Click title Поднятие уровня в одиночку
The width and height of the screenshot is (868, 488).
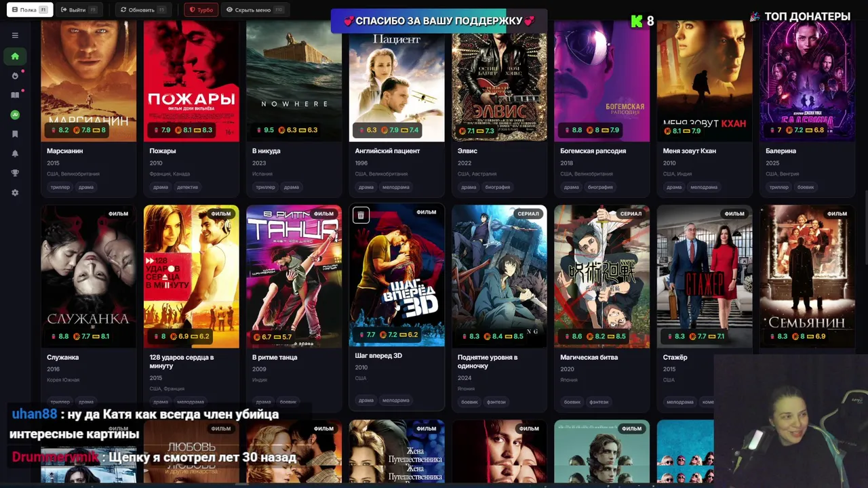(488, 361)
